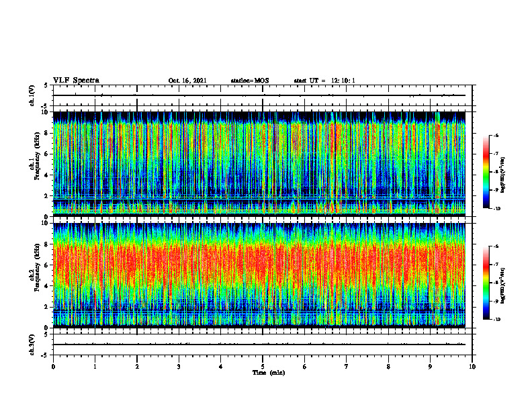The height and width of the screenshot is (411, 532).
Task: Click time axis tick label "9"
Action: 430,367
